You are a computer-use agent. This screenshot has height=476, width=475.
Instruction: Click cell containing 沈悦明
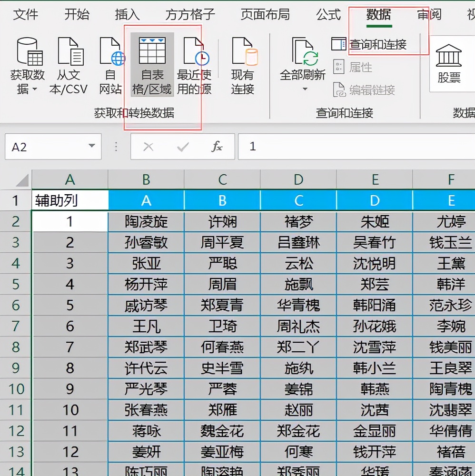click(x=375, y=263)
